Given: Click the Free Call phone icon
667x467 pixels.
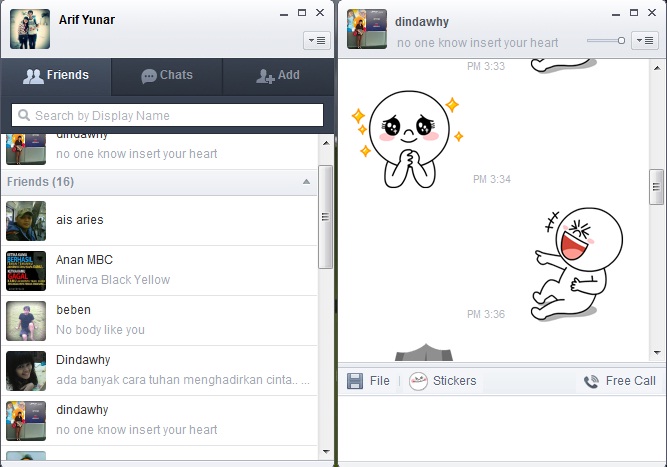Looking at the screenshot, I should (x=591, y=382).
